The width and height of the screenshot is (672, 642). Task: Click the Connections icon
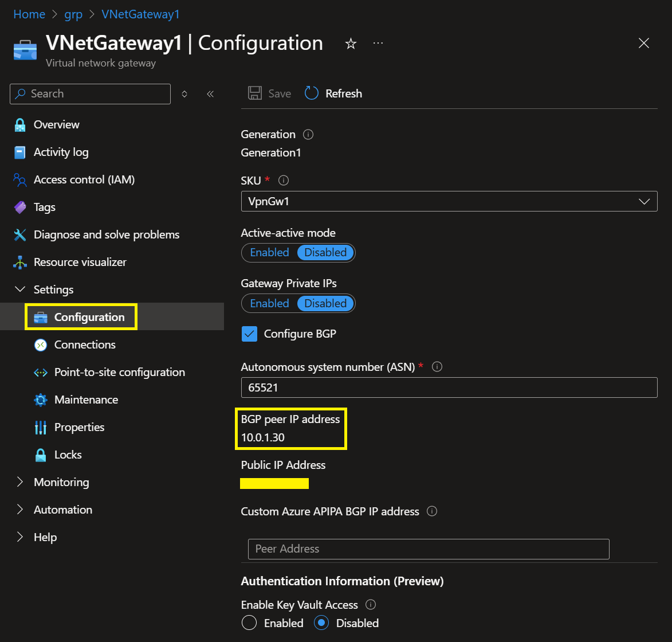click(41, 345)
